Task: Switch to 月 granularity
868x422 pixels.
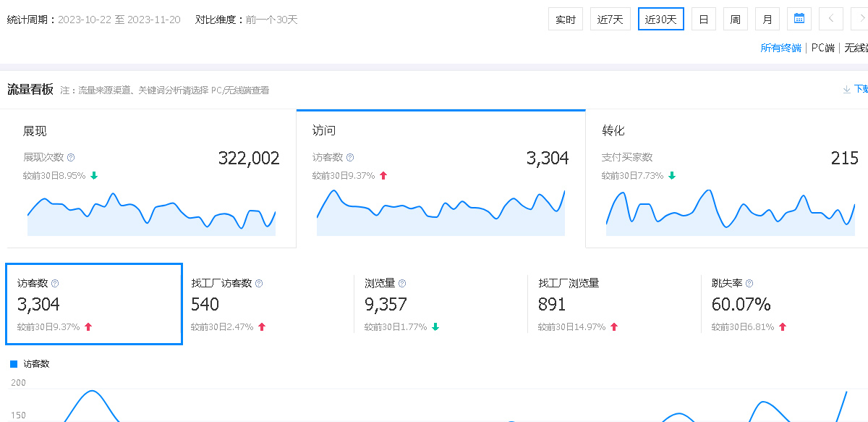Action: pos(767,19)
